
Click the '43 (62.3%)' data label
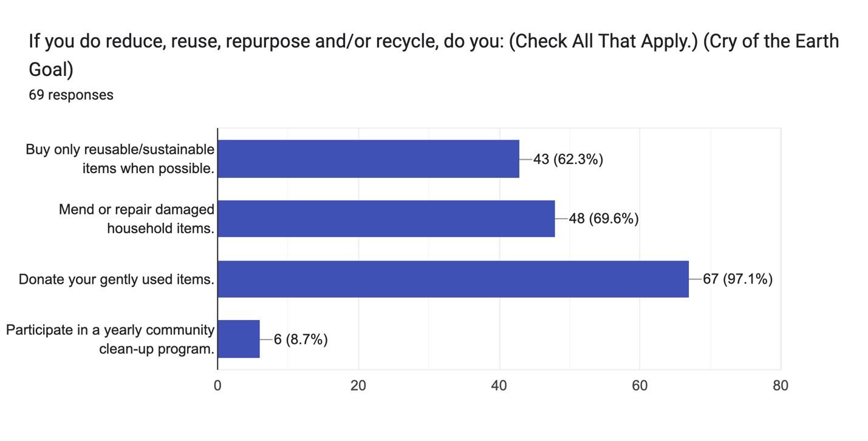coord(568,159)
